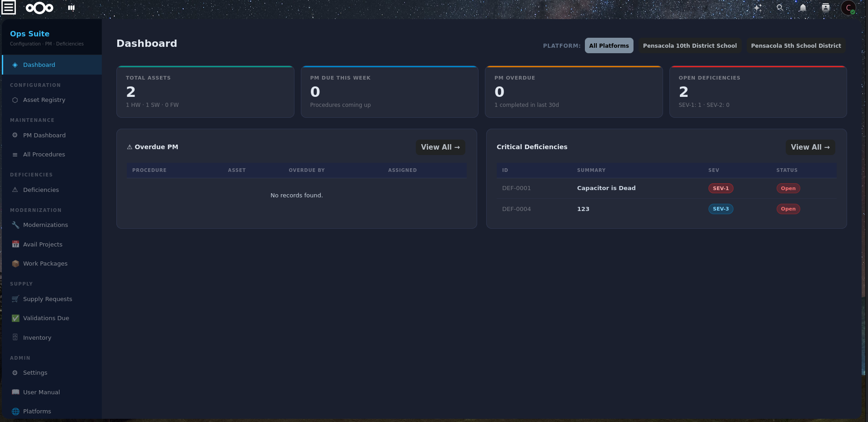Select the All Platforms filter
The height and width of the screenshot is (422, 868).
click(609, 45)
